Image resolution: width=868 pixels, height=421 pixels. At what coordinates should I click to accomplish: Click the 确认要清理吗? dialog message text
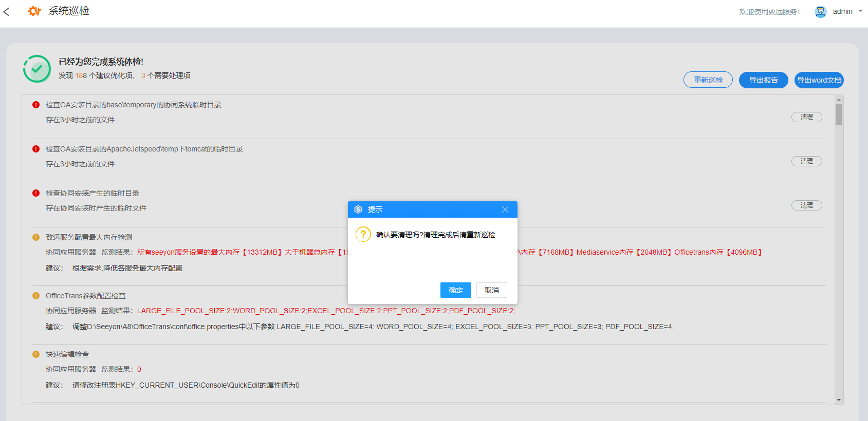tap(436, 235)
